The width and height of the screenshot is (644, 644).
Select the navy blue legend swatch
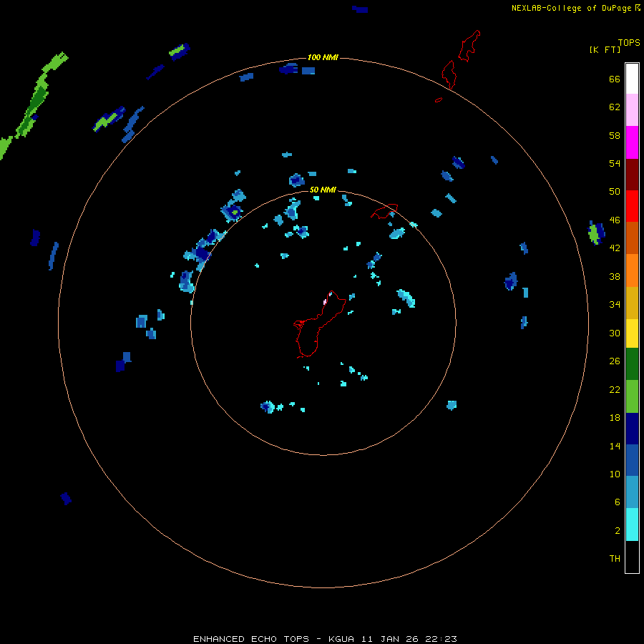click(x=632, y=429)
